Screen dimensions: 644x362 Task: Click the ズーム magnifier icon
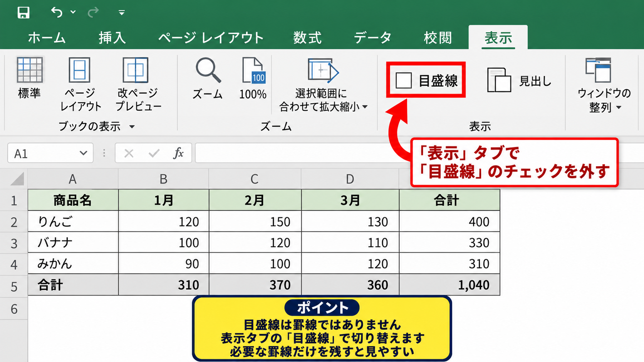208,70
